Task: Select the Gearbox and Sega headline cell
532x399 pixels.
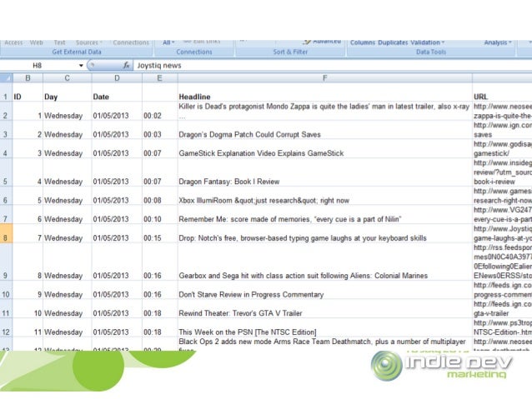Action: pyautogui.click(x=324, y=262)
